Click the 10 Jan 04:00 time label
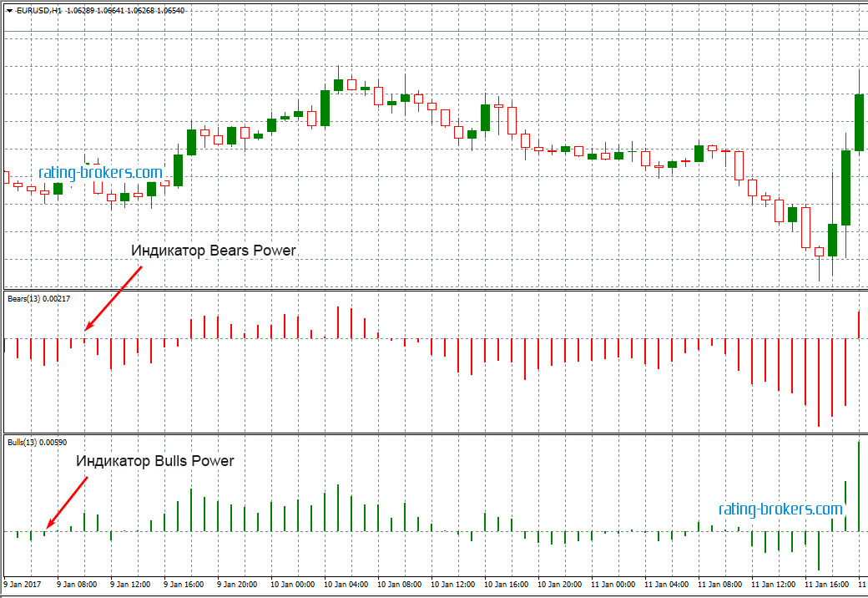Screen dimensions: 868x598 pos(346,584)
